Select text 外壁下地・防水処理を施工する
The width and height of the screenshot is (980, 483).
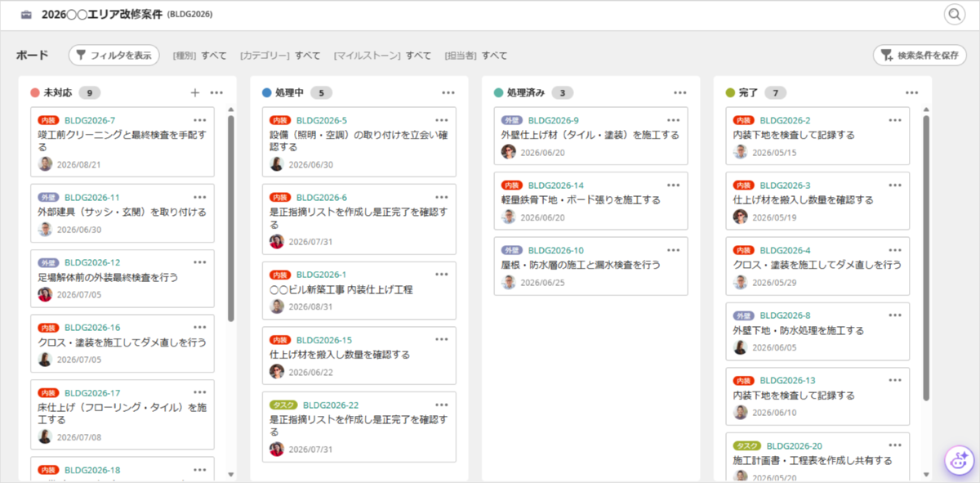tap(799, 330)
